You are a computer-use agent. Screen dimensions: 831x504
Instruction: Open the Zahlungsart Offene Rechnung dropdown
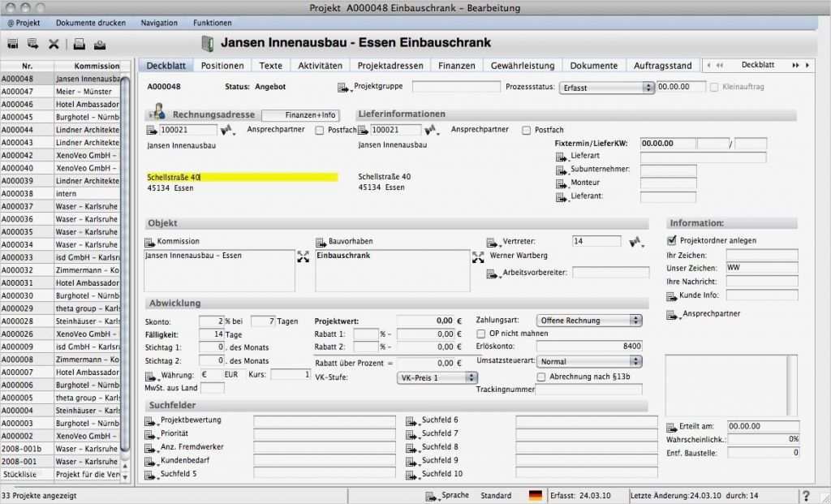pyautogui.click(x=589, y=320)
